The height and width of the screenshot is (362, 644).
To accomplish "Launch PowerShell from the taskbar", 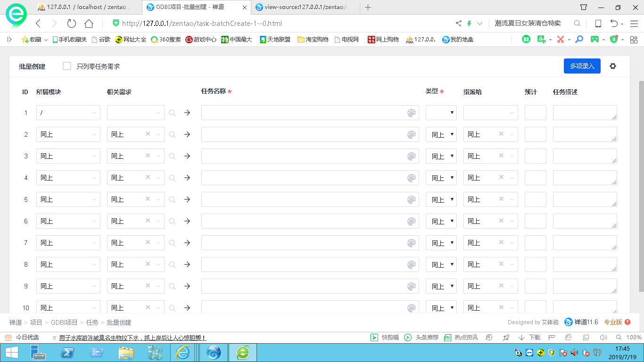I will 67,352.
